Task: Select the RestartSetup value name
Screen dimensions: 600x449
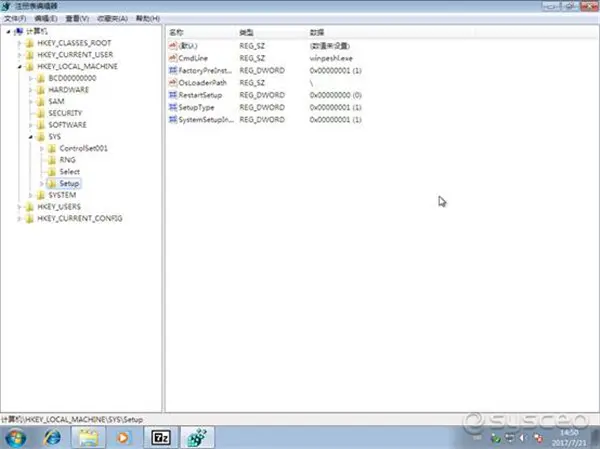Action: (200, 95)
